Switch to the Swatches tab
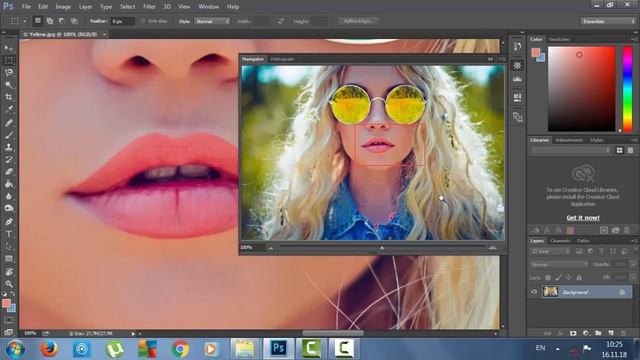This screenshot has width=640, height=360. tap(559, 39)
